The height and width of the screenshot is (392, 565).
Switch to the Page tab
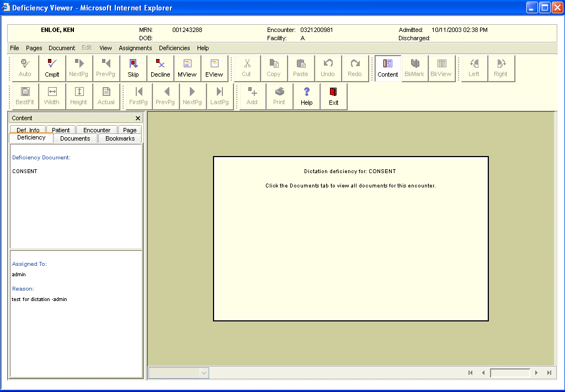[130, 130]
